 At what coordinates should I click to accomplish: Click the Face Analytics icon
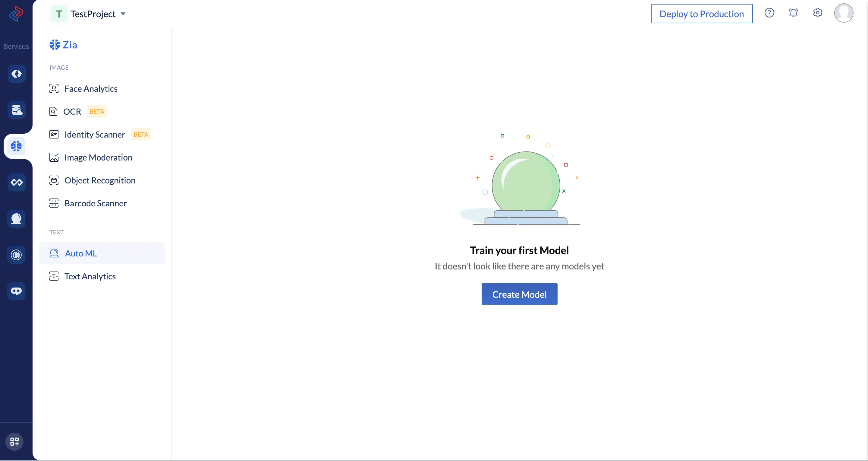54,88
